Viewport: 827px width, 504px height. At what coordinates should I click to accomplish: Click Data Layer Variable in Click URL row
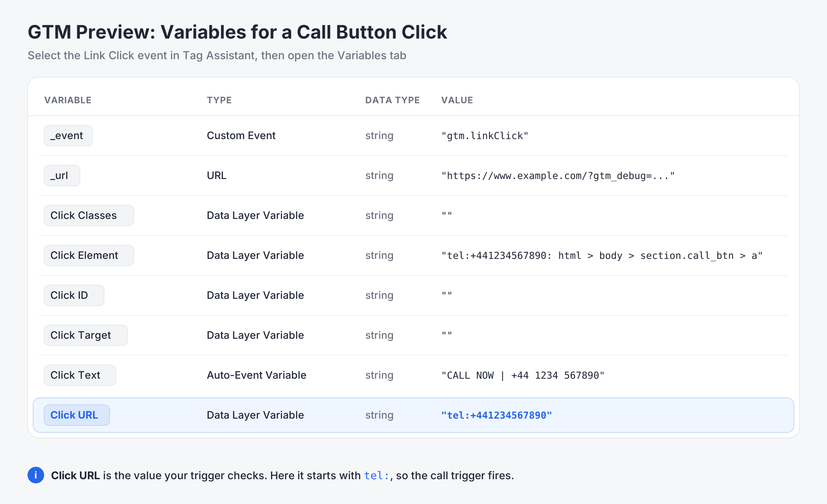[255, 415]
